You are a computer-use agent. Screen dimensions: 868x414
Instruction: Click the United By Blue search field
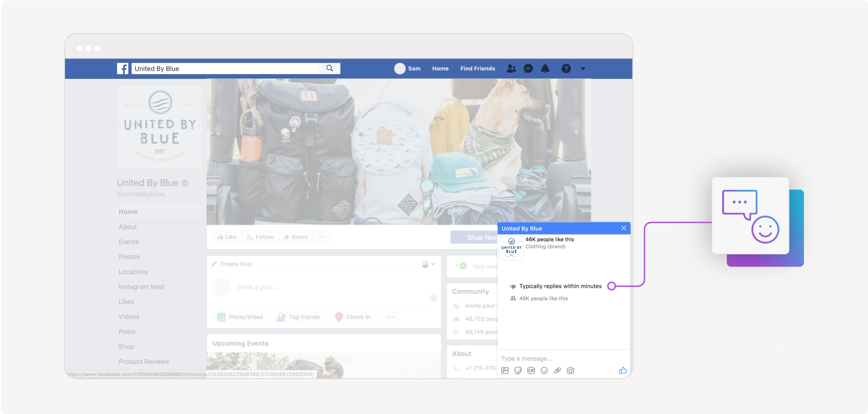pyautogui.click(x=226, y=69)
